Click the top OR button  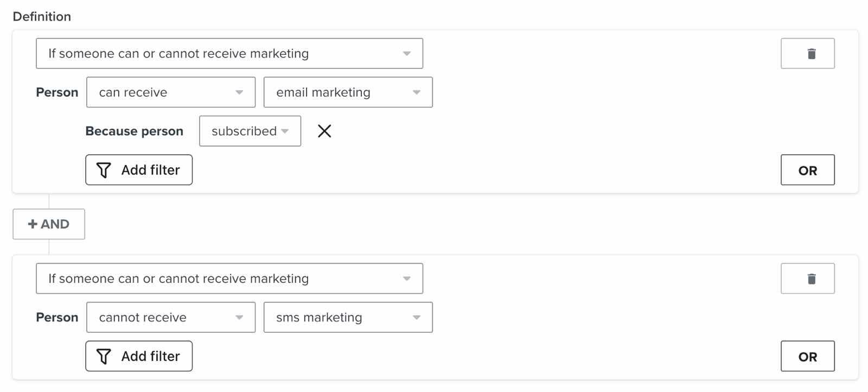click(808, 170)
